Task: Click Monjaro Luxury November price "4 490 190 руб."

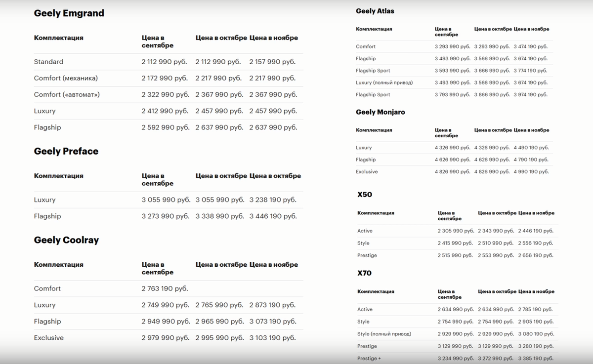Action: pos(531,148)
